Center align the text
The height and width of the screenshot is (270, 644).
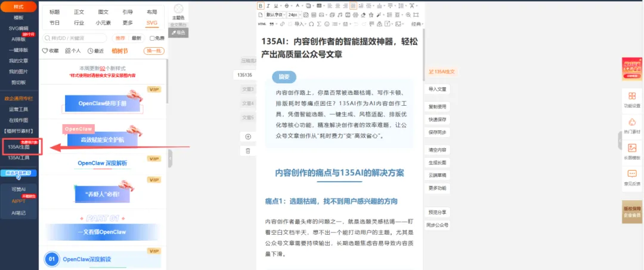[x=338, y=5]
